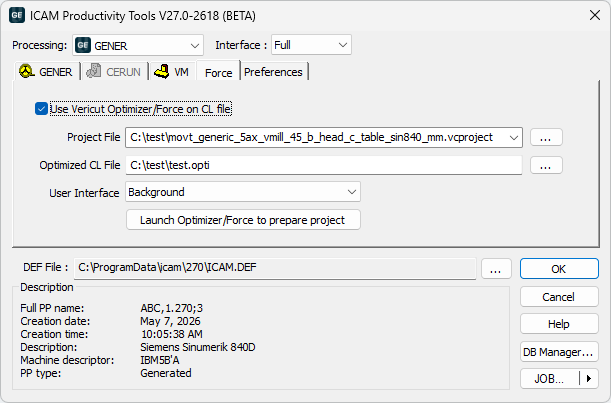
Task: Browse for Optimized CL File location
Action: click(546, 165)
